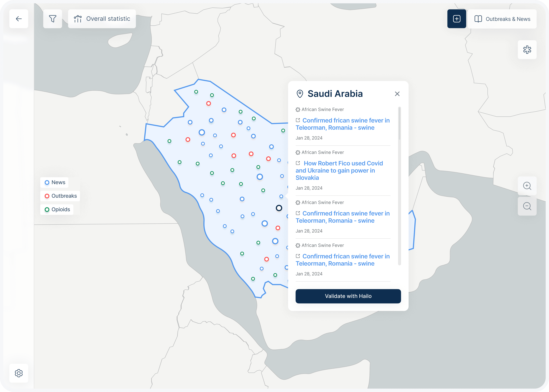
Task: Click the dark plus add button
Action: click(x=456, y=19)
